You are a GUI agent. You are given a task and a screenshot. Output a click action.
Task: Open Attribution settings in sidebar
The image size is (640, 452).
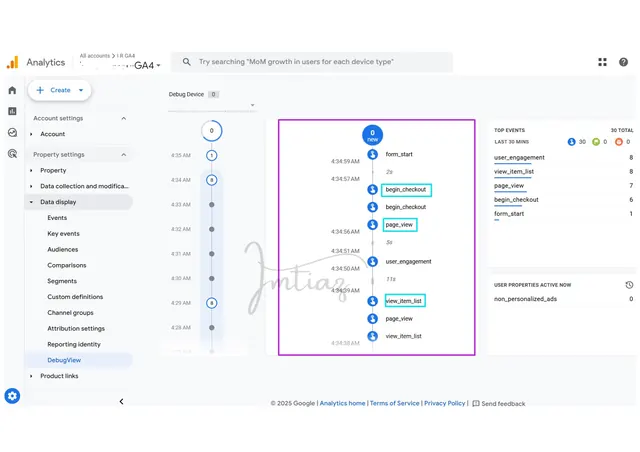pyautogui.click(x=76, y=328)
